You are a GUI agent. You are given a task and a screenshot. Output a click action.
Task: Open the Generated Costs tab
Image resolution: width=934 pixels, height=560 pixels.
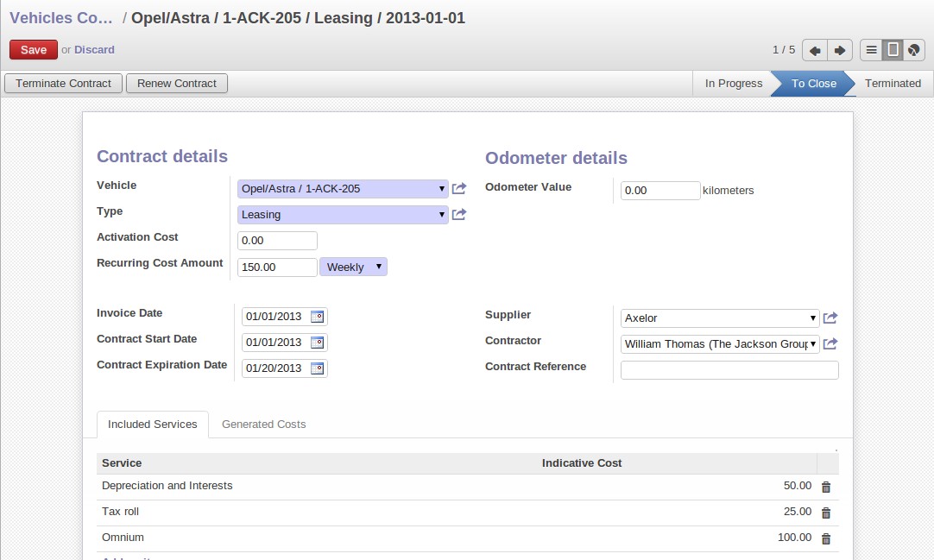[x=263, y=425]
